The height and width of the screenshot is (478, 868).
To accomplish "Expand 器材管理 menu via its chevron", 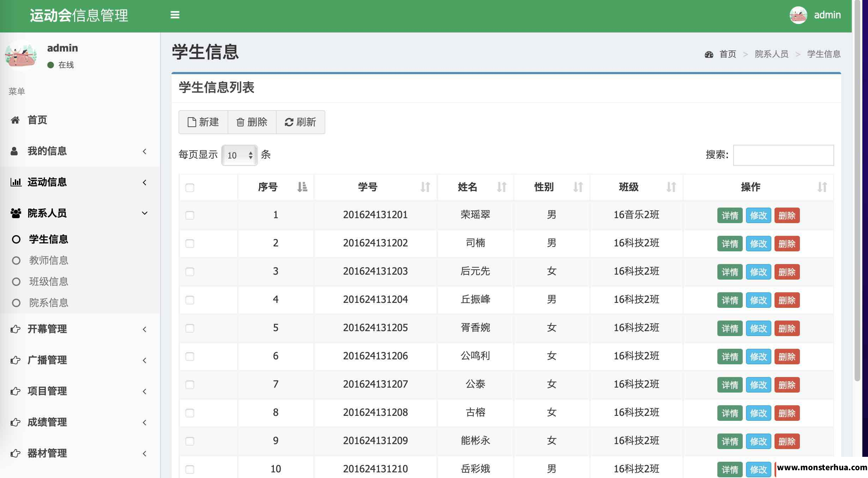I will tap(144, 454).
